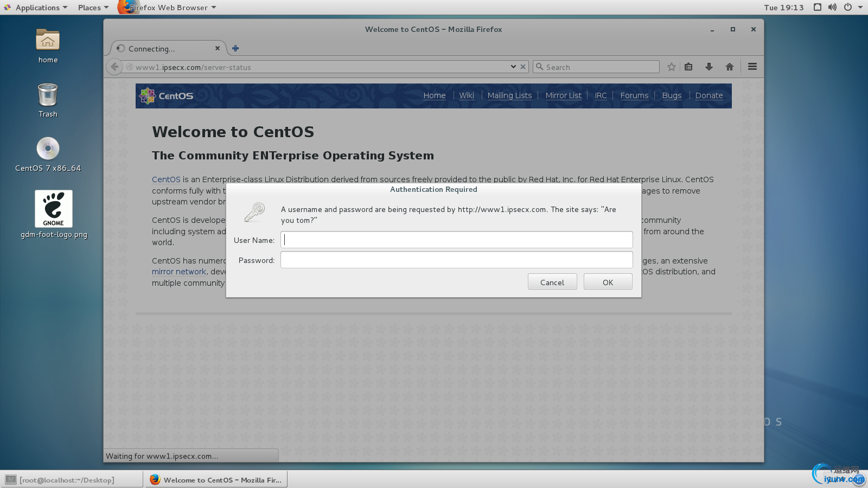Click the back arrow in Firefox toolbar
Screen dimensions: 868x488
point(114,67)
